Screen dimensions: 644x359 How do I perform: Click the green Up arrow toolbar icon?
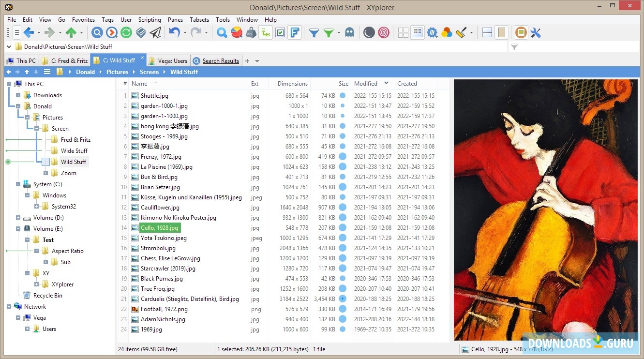[71, 33]
